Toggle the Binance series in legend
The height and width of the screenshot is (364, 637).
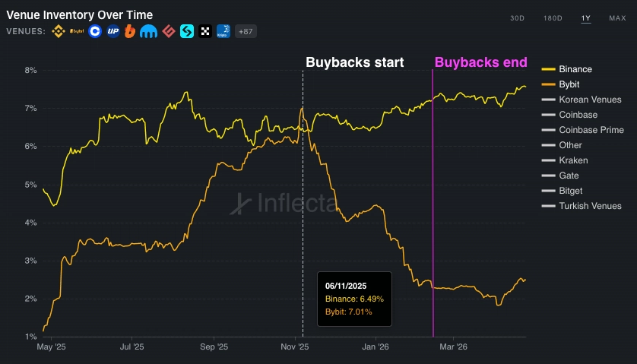point(575,69)
